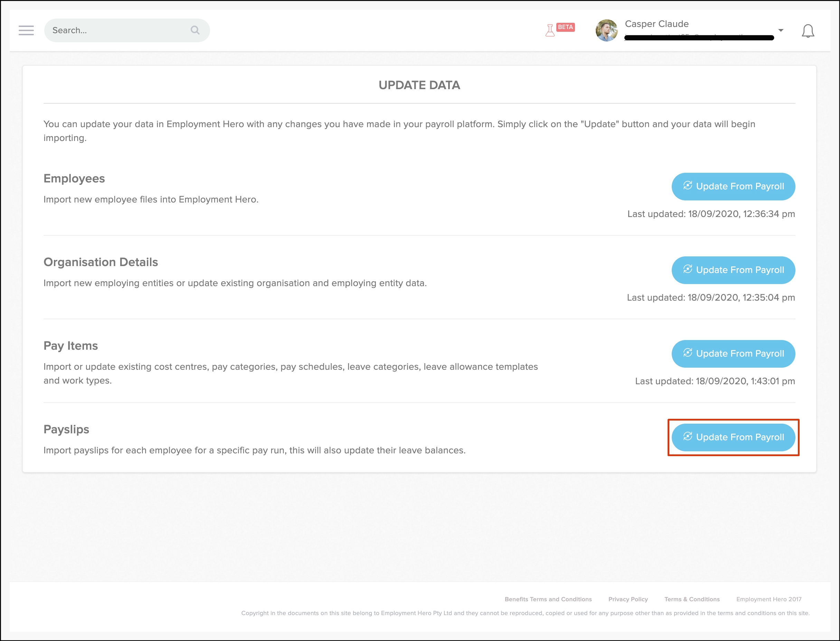Click the Employees section heading
Screen dimensions: 840x641
(x=74, y=179)
